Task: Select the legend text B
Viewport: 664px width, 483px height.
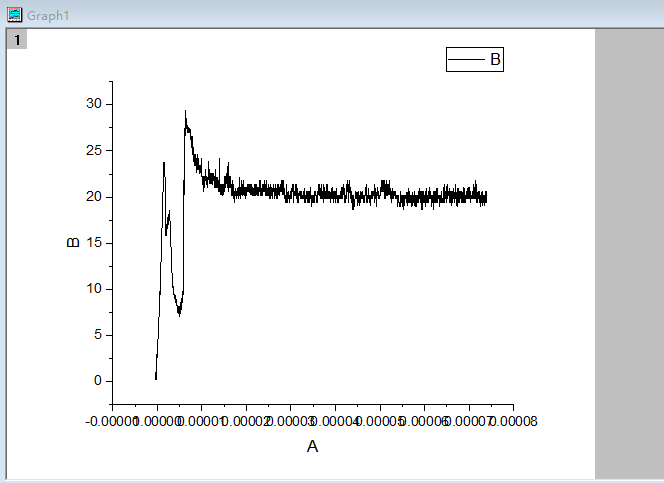Action: tap(494, 60)
